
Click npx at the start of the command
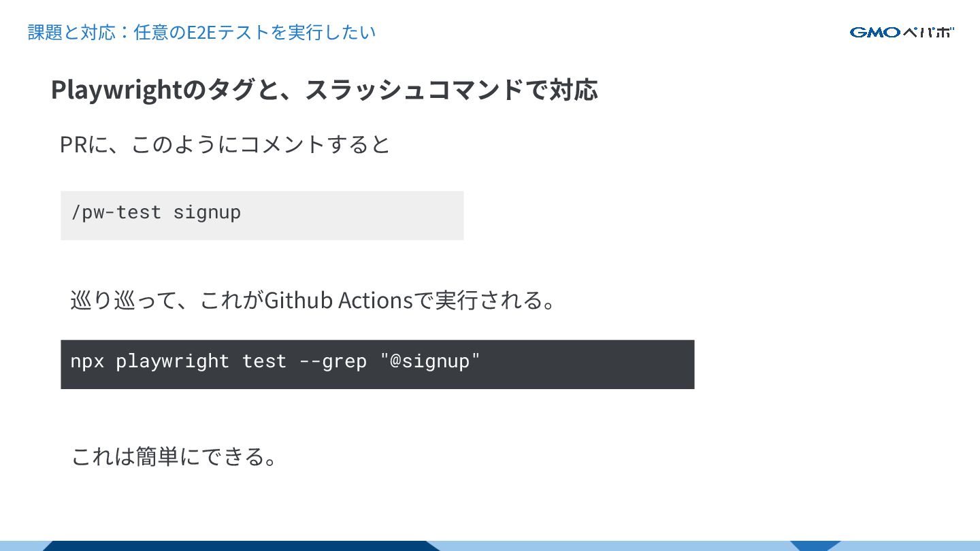87,361
